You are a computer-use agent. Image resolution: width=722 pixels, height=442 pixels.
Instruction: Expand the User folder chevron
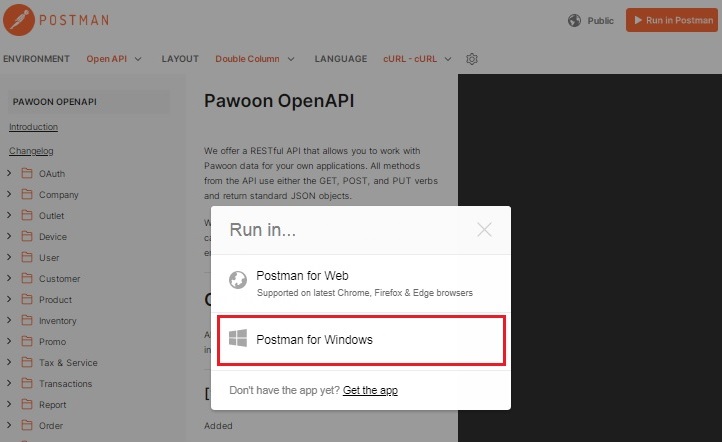(9, 257)
